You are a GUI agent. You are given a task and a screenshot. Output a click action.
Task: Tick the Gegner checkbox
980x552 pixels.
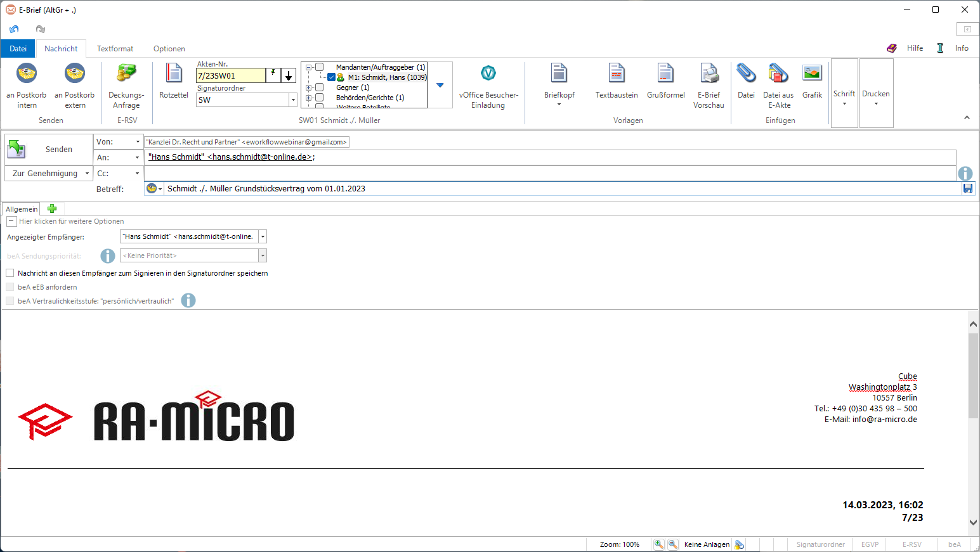click(320, 87)
